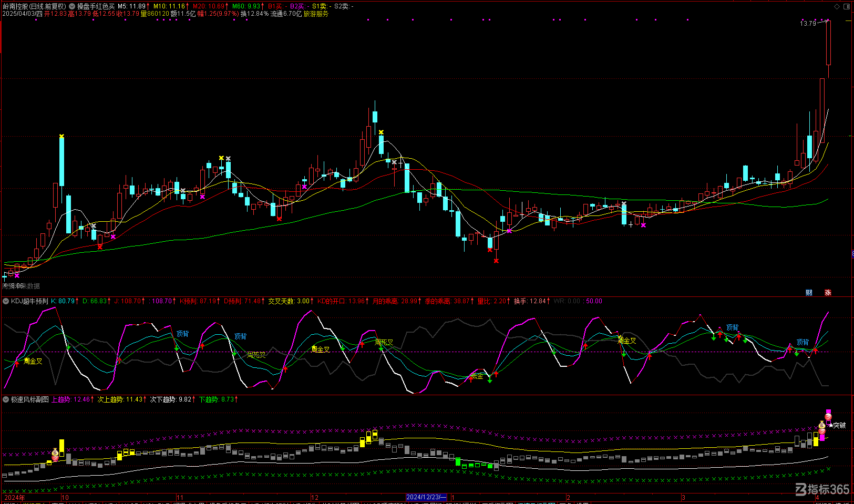Click the 周金叉 label at far left of KDJ
This screenshot has width=854, height=504.
pyautogui.click(x=33, y=361)
